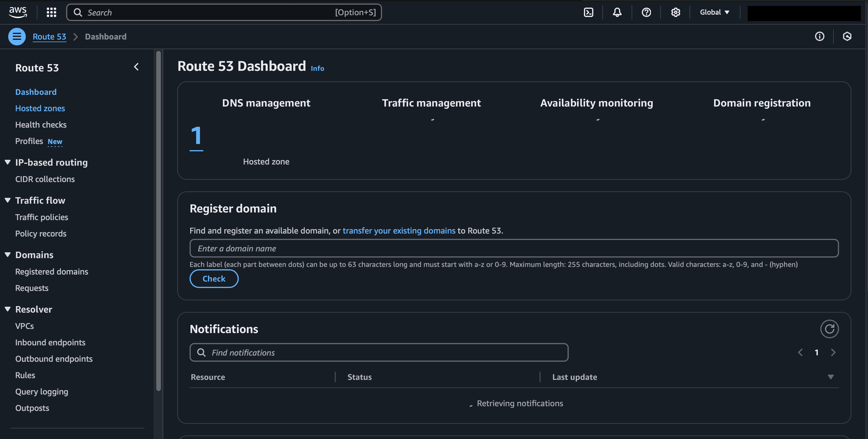
Task: Collapse the Traffic flow section
Action: 8,200
